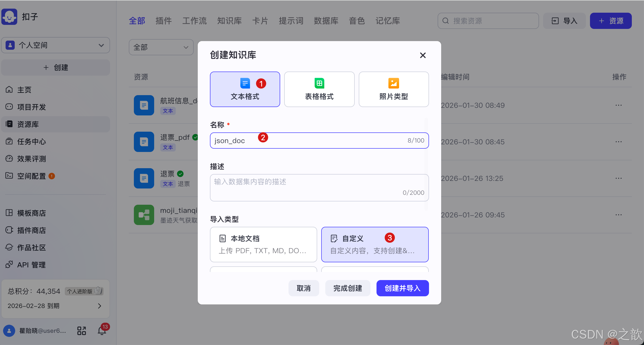Image resolution: width=644 pixels, height=345 pixels.
Task: Expand the 个人空间 workspace selector
Action: [x=56, y=45]
